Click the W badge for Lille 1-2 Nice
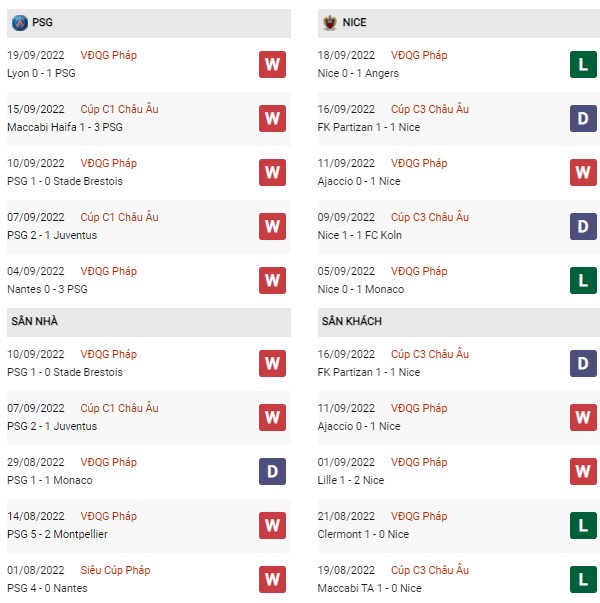 583,471
